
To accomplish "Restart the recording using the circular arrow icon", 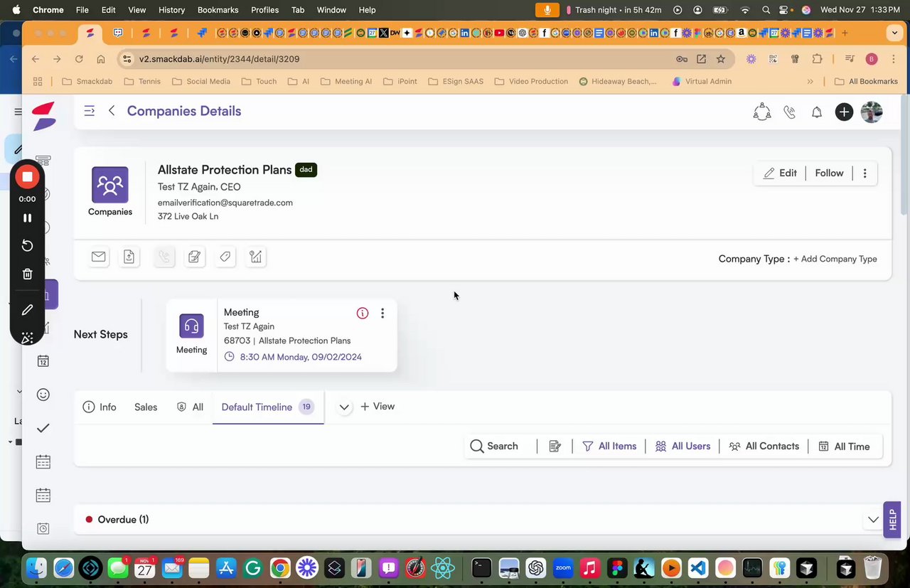I will tap(28, 245).
